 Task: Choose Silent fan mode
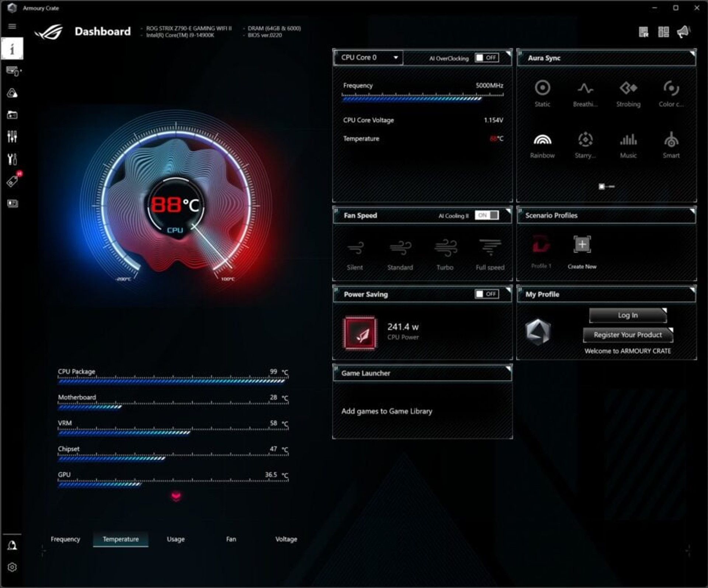355,255
